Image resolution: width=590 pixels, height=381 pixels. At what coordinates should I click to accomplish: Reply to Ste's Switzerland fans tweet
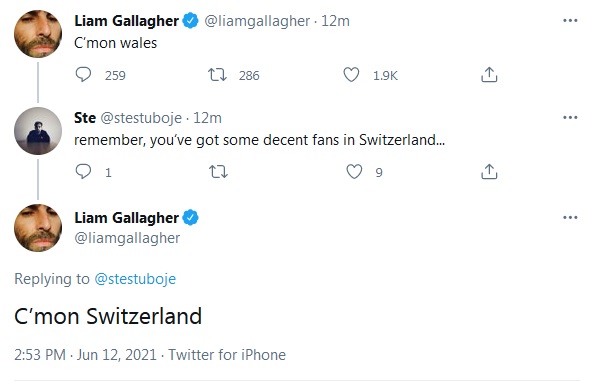point(83,172)
